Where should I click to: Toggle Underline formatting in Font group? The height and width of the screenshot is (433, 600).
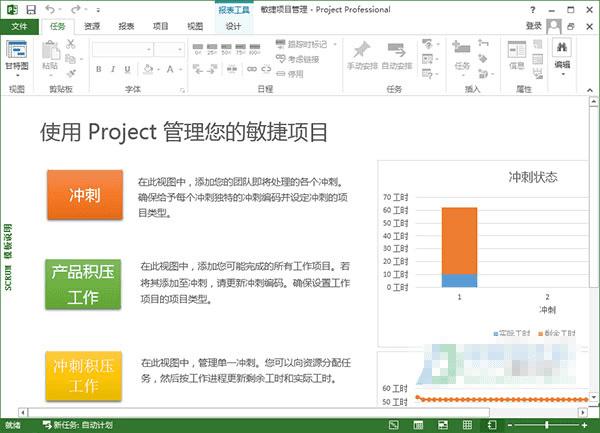point(127,69)
